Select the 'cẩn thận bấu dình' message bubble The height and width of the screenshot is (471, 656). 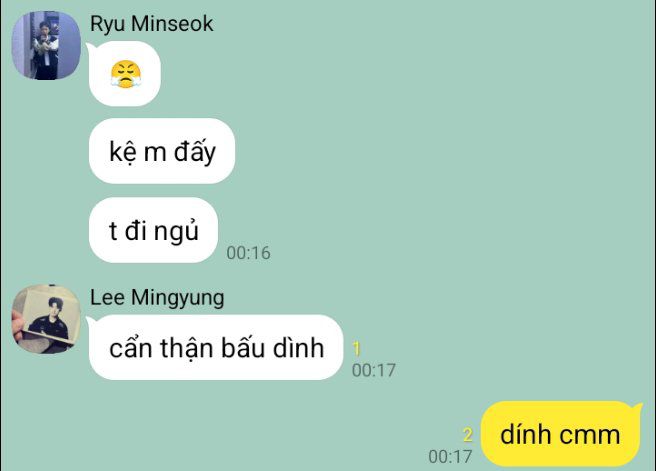click(x=216, y=348)
